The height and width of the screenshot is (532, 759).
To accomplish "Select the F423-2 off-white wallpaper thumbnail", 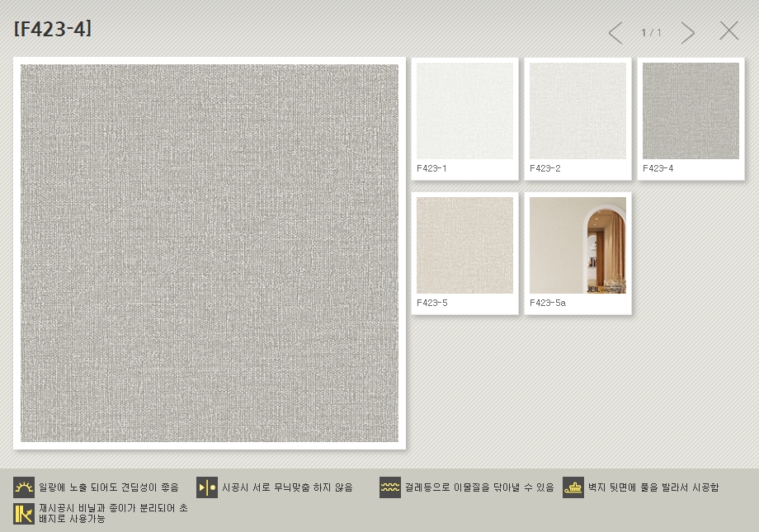I will (x=577, y=111).
